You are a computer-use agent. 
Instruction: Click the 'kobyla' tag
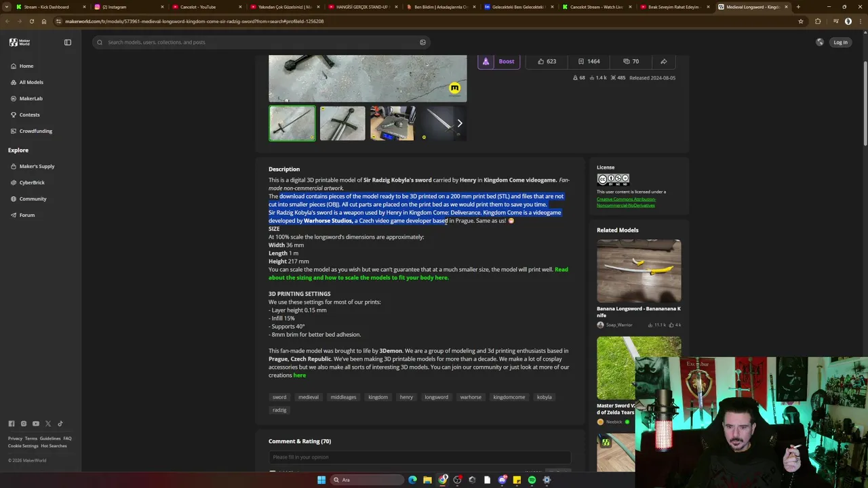tap(544, 397)
